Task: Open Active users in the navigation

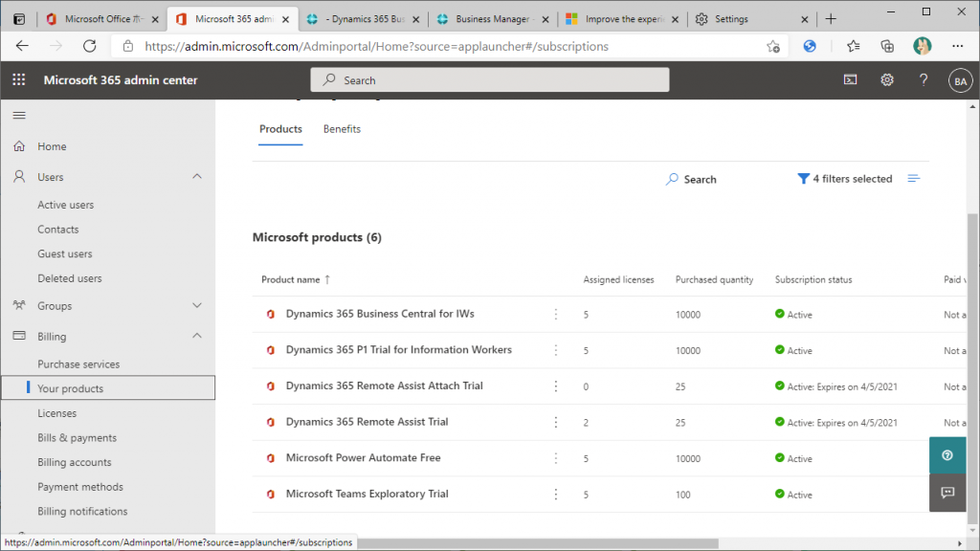Action: (x=66, y=205)
